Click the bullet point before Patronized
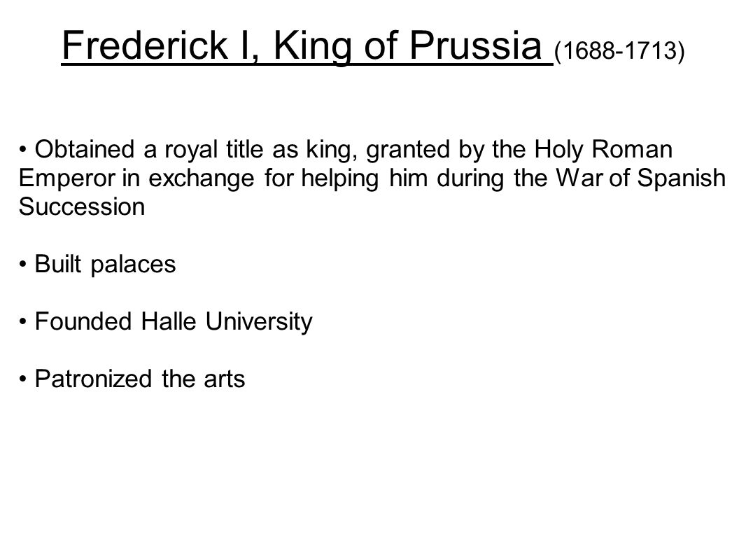 tap(23, 380)
